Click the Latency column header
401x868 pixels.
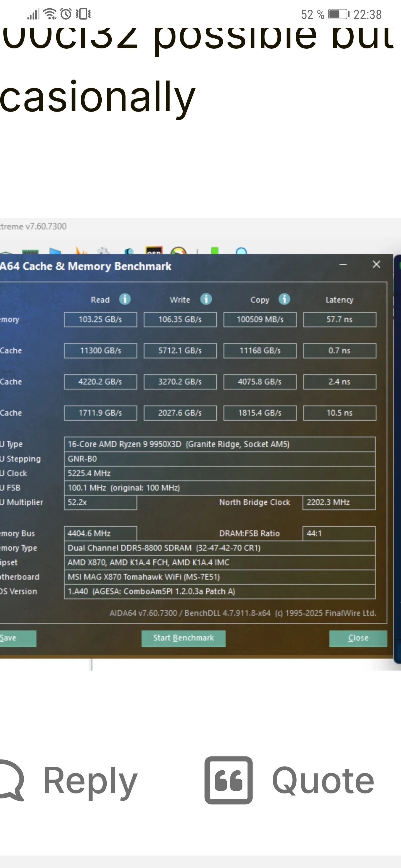point(339,300)
